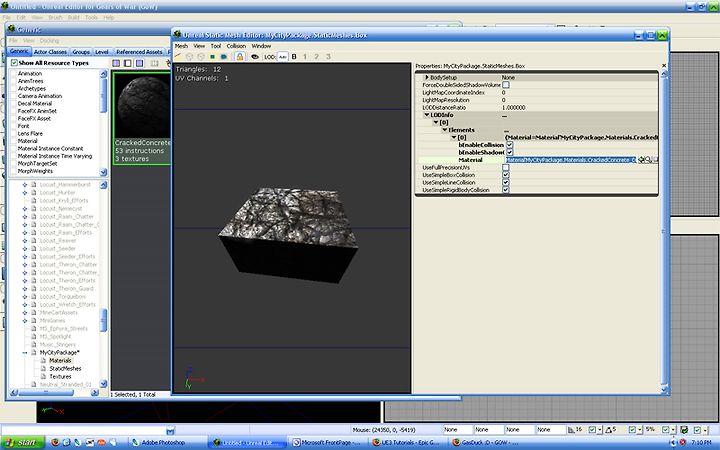Toggle UseSimpleBoxCollision checkbox

pyautogui.click(x=506, y=175)
